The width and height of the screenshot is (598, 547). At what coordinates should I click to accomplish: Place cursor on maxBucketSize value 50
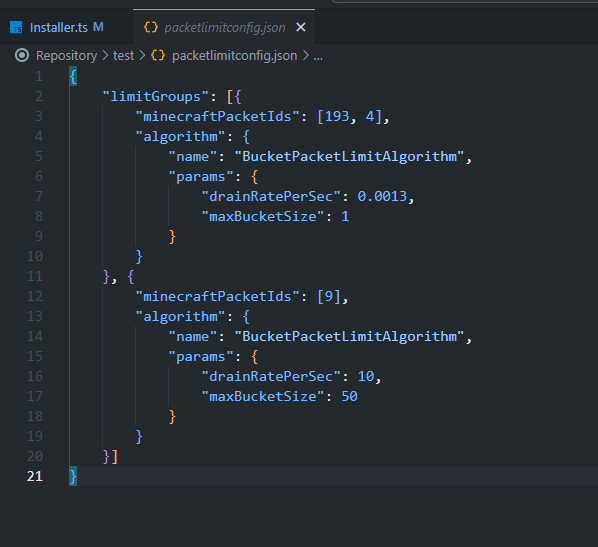[349, 396]
